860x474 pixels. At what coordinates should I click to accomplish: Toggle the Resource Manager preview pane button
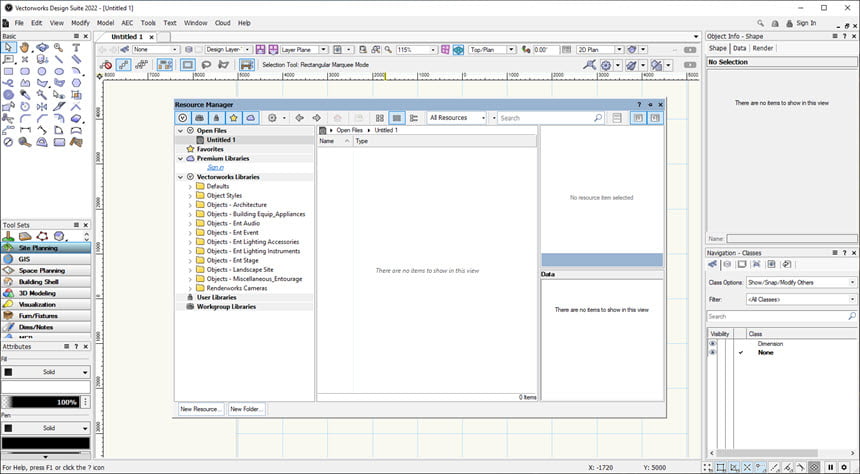pos(655,118)
